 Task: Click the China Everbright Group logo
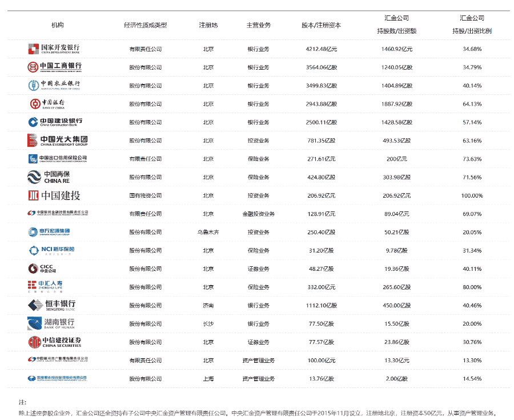57,140
